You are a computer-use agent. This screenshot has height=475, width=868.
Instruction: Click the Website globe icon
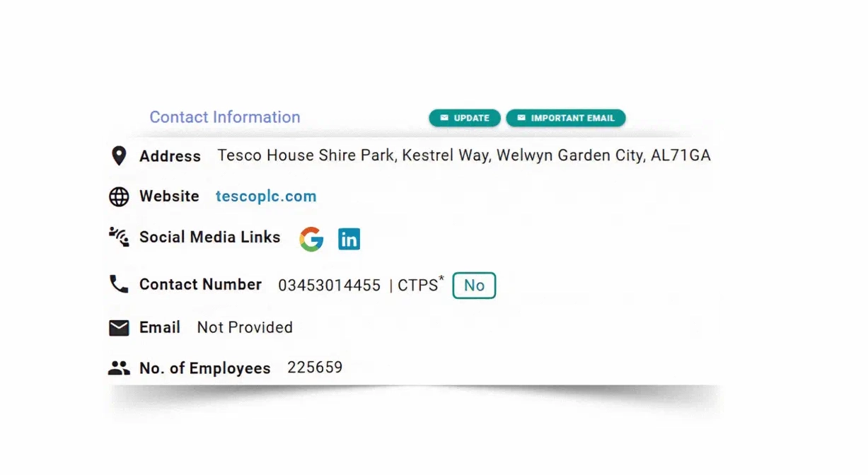(119, 197)
